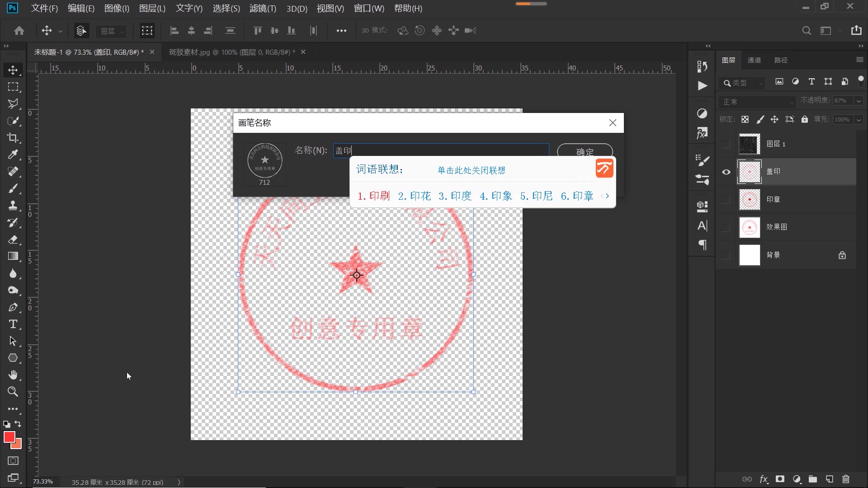Show the 印章 layer visibility
The height and width of the screenshot is (488, 868).
pyautogui.click(x=726, y=199)
